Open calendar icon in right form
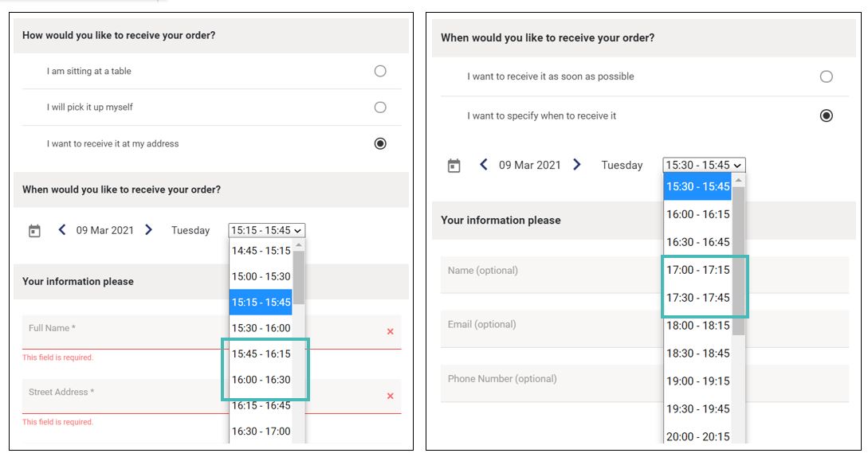This screenshot has height=461, width=868. click(454, 166)
